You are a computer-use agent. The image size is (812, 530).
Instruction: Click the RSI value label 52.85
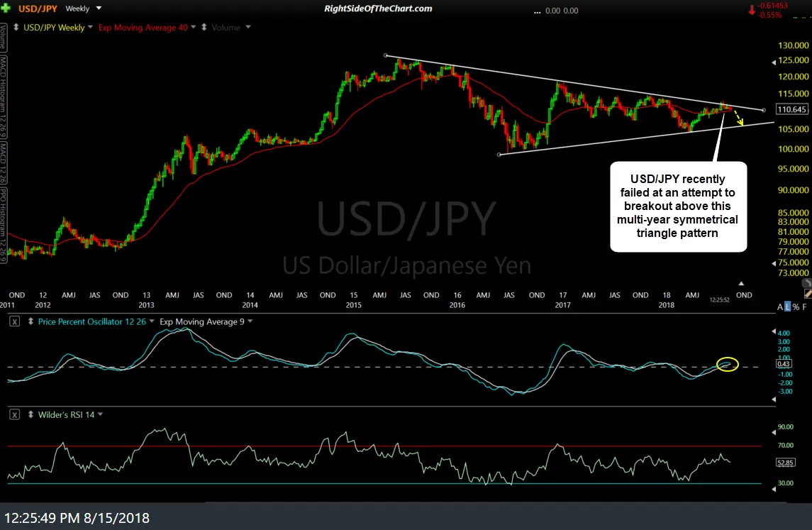785,463
